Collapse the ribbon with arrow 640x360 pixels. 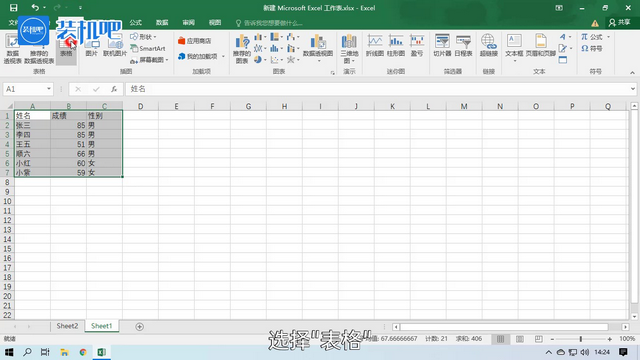pos(632,73)
